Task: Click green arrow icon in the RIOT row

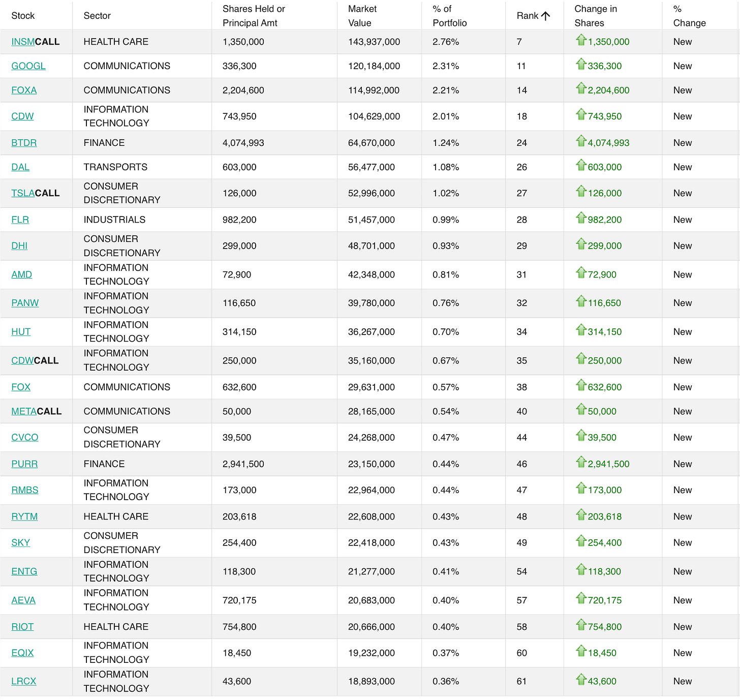Action: click(581, 625)
